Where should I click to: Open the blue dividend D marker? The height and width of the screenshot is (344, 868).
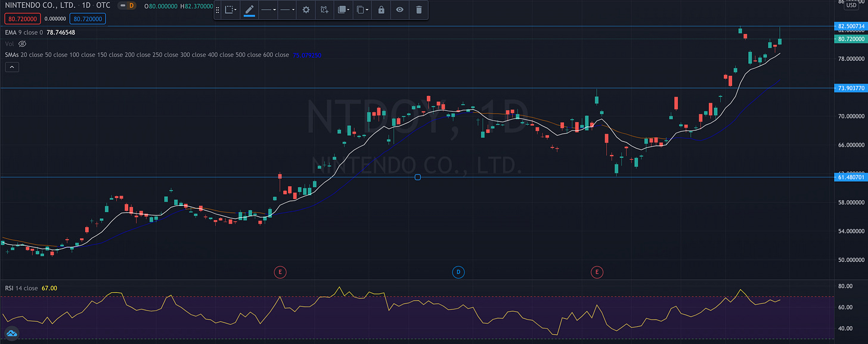click(458, 272)
